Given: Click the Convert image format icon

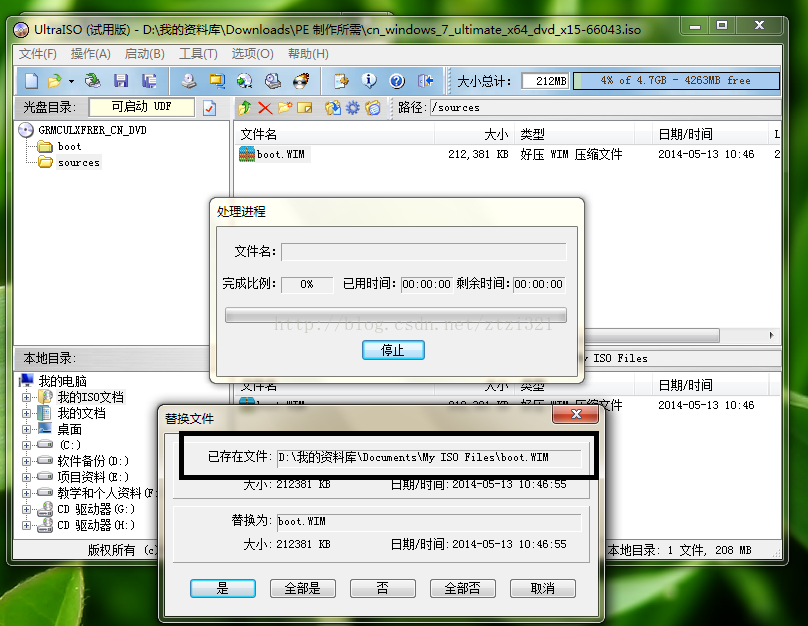Looking at the screenshot, I should (245, 81).
